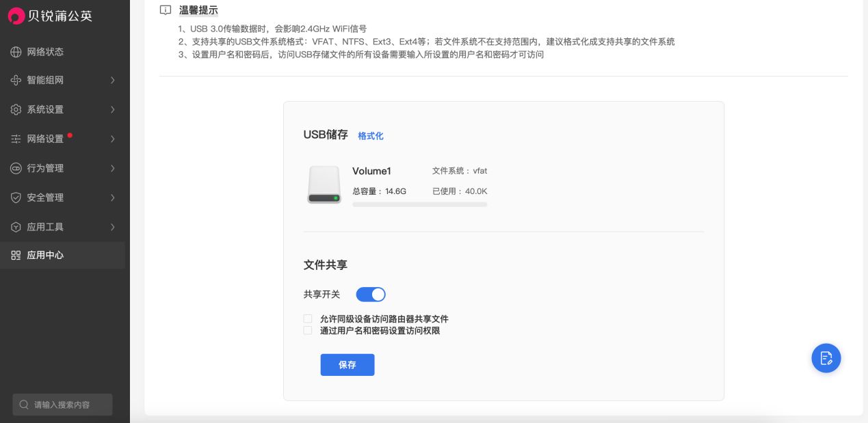Click the 总容量: 14.6G text
868x423 pixels.
(x=379, y=191)
